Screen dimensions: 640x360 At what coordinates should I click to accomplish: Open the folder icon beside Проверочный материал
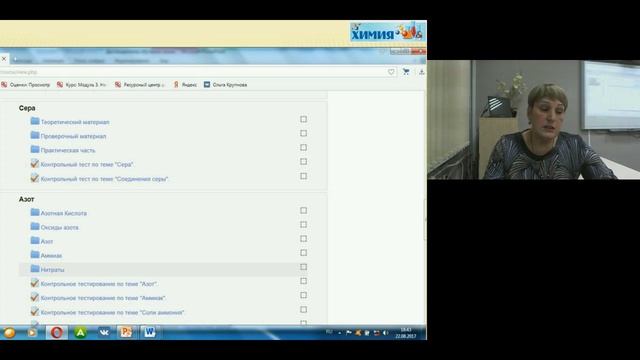[35, 136]
